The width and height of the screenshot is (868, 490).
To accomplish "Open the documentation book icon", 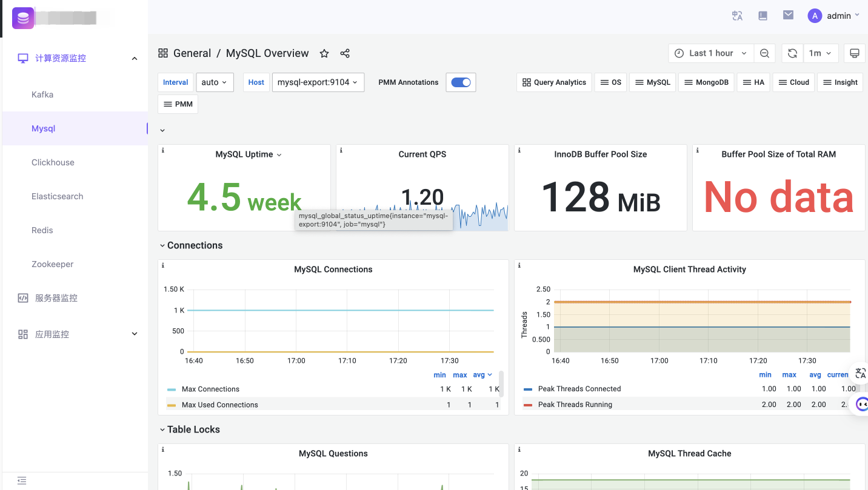I will click(763, 16).
